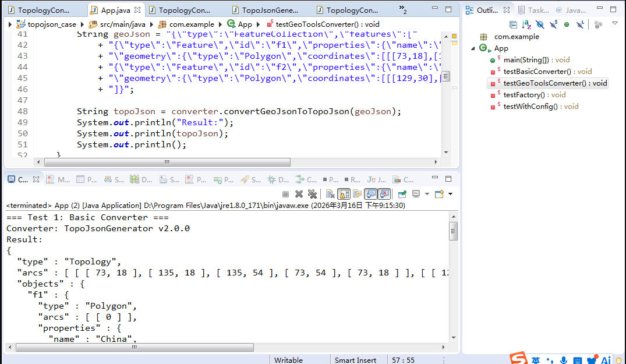Click the Open Console icon
Screen dimensions: 626x364
pos(439,194)
